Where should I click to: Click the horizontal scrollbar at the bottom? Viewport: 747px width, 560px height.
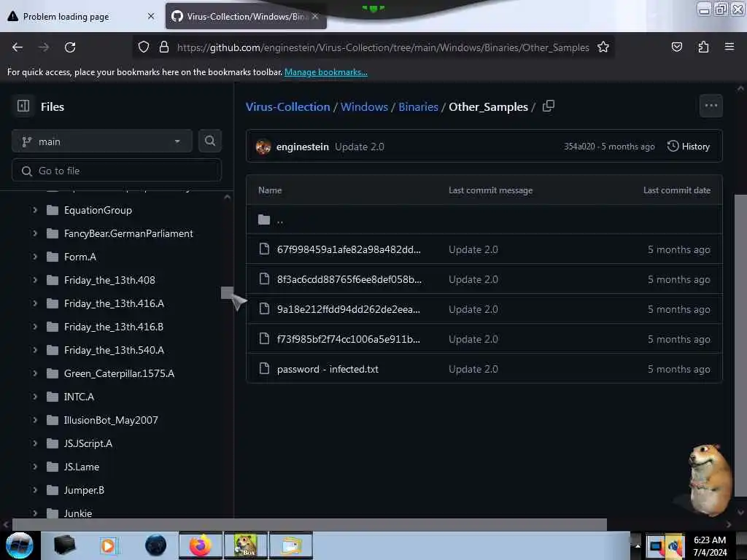click(x=309, y=524)
